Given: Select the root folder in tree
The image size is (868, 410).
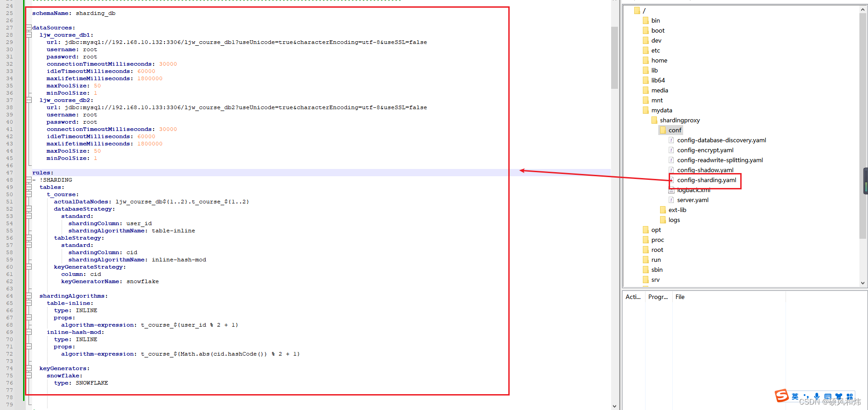Looking at the screenshot, I should point(657,250).
